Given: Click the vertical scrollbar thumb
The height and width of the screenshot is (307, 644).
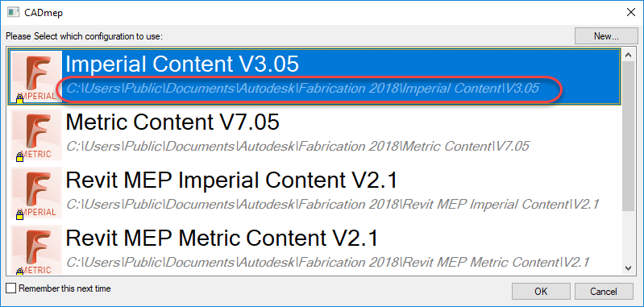Looking at the screenshot, I should tap(628, 135).
